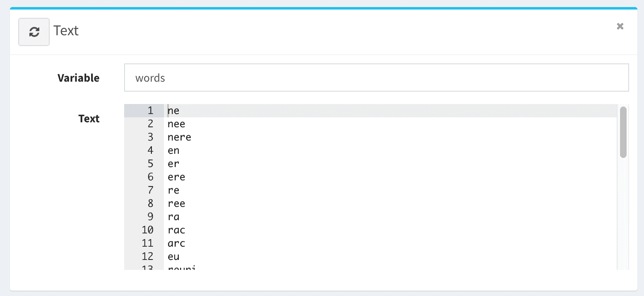Place cursor on "arc" in line 11
Image resolution: width=644 pixels, height=296 pixels.
[x=176, y=243]
